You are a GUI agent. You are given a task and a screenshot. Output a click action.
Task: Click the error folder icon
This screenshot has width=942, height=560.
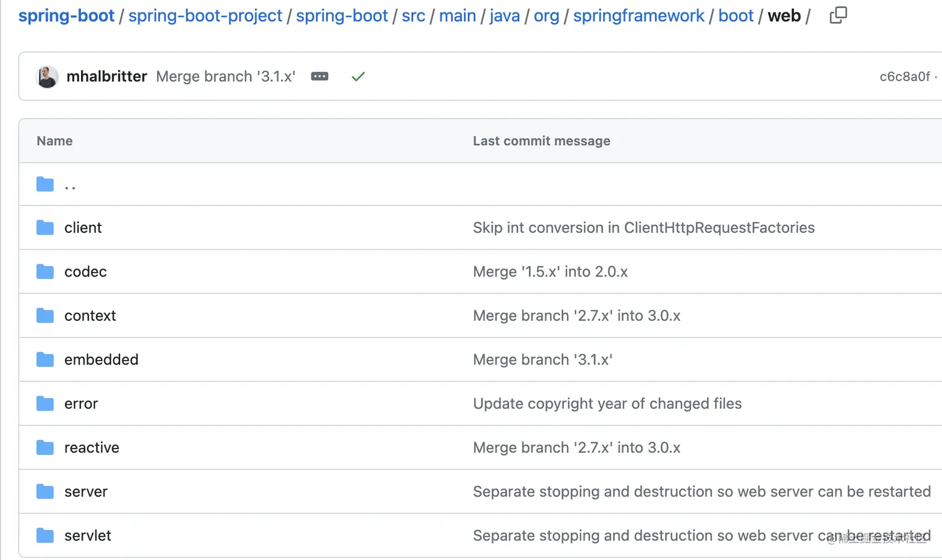pos(45,404)
